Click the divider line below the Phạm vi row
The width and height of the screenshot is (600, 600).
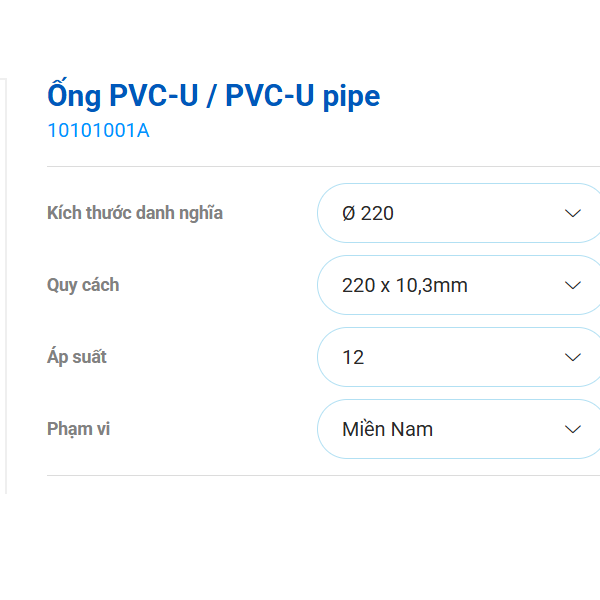320,476
